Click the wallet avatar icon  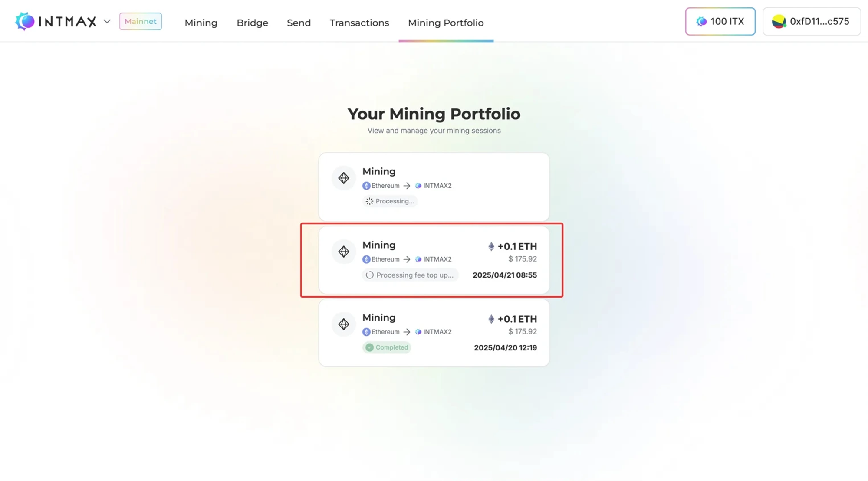click(x=779, y=21)
